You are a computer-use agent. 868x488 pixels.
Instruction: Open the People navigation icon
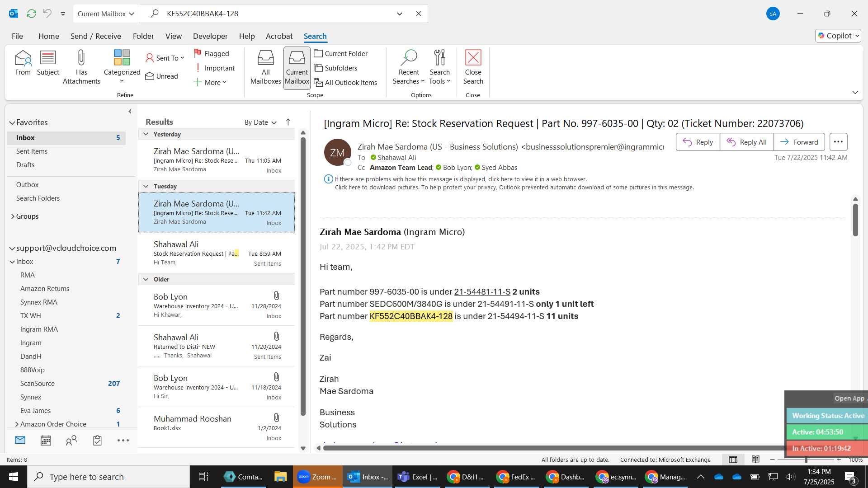pyautogui.click(x=71, y=440)
